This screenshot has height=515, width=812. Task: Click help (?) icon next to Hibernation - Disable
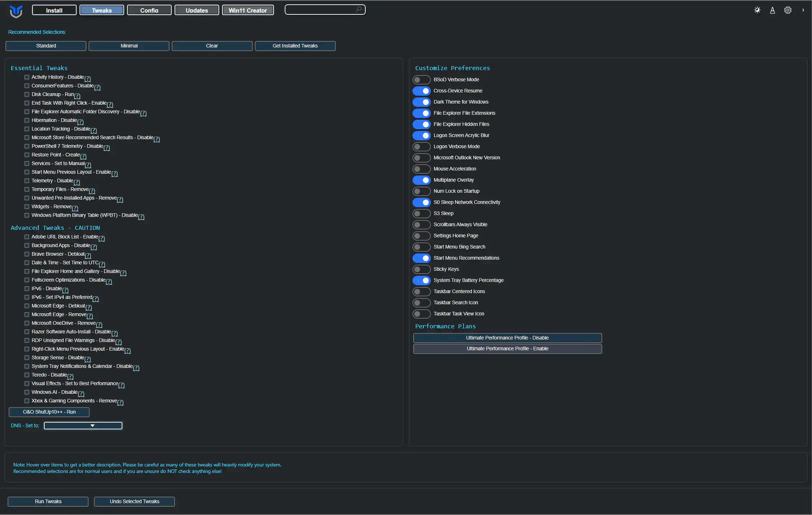click(80, 122)
